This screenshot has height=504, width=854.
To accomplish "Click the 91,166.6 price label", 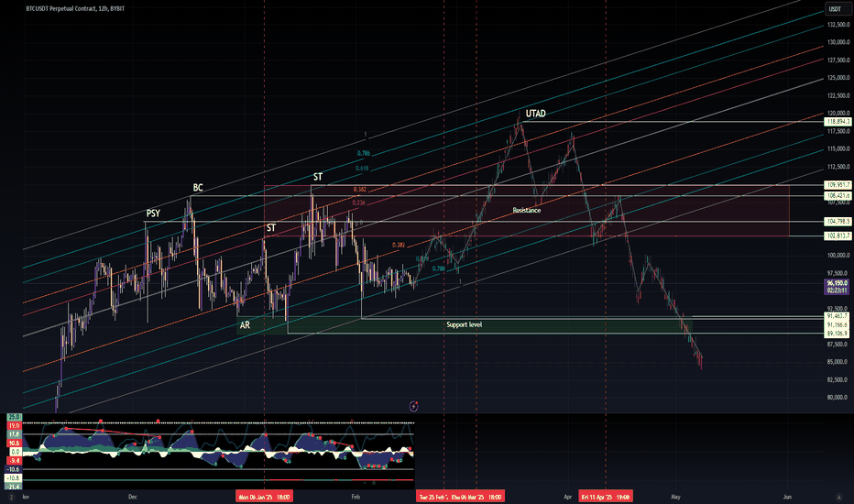I will (x=838, y=324).
